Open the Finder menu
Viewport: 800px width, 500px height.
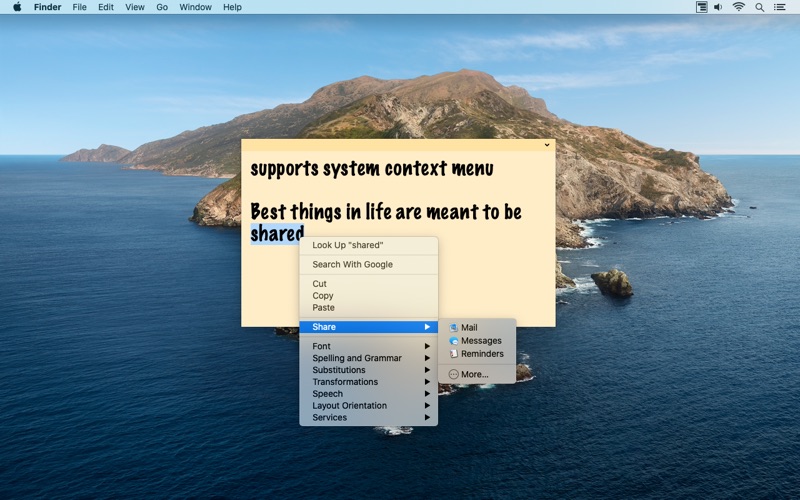47,7
